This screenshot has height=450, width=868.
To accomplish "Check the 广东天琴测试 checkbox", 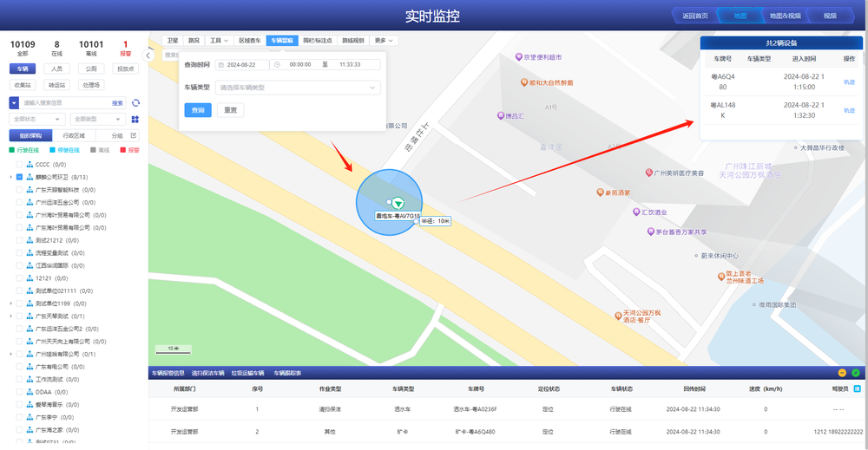I will click(19, 316).
